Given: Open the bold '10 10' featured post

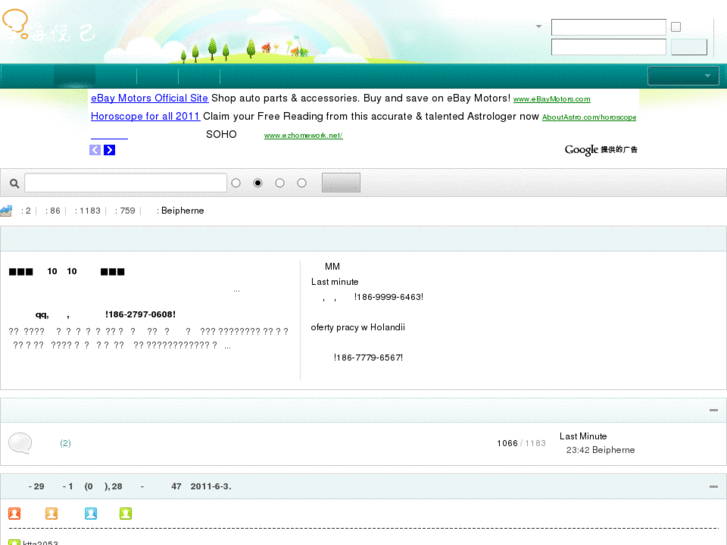Looking at the screenshot, I should point(66,271).
